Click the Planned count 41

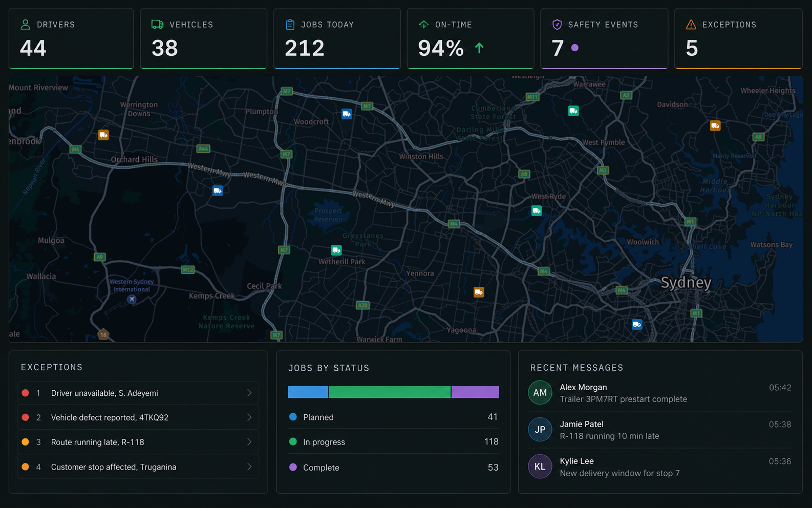(x=493, y=417)
